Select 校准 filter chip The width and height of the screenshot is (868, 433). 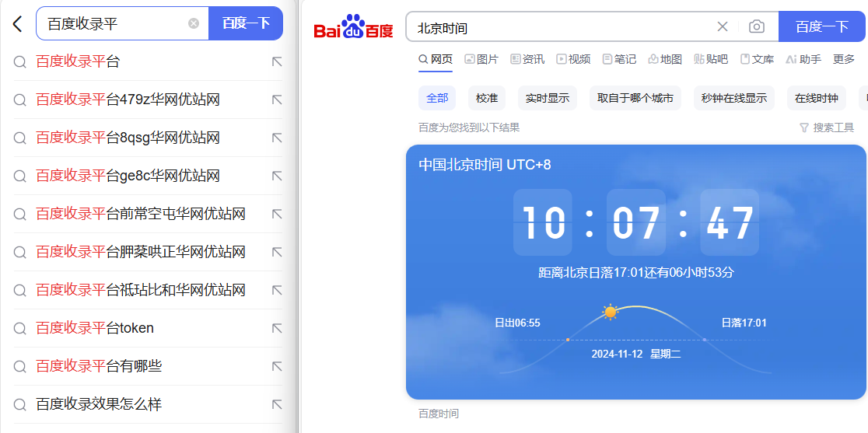coord(487,99)
